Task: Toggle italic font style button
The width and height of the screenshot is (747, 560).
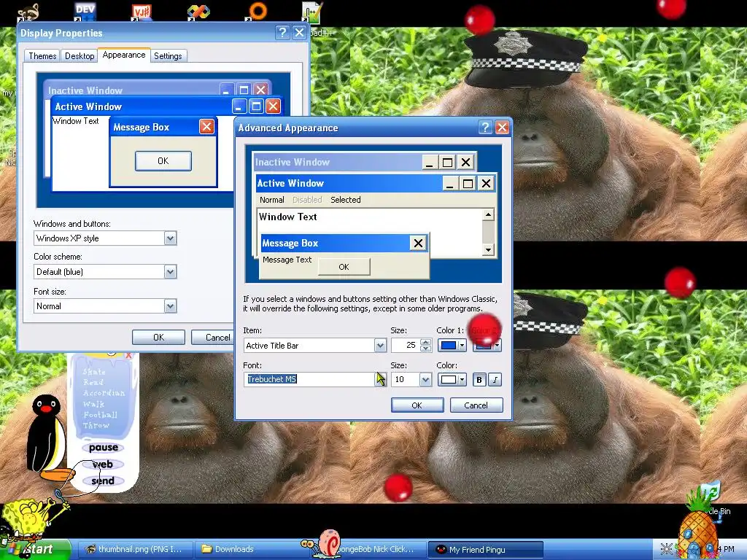Action: (495, 379)
